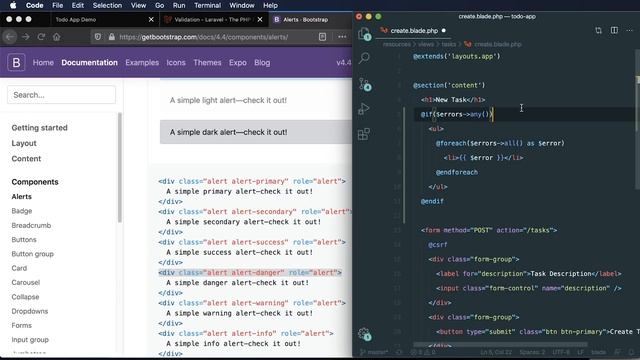The height and width of the screenshot is (360, 640).
Task: Open the Dropdowns docs page
Action: tap(30, 311)
